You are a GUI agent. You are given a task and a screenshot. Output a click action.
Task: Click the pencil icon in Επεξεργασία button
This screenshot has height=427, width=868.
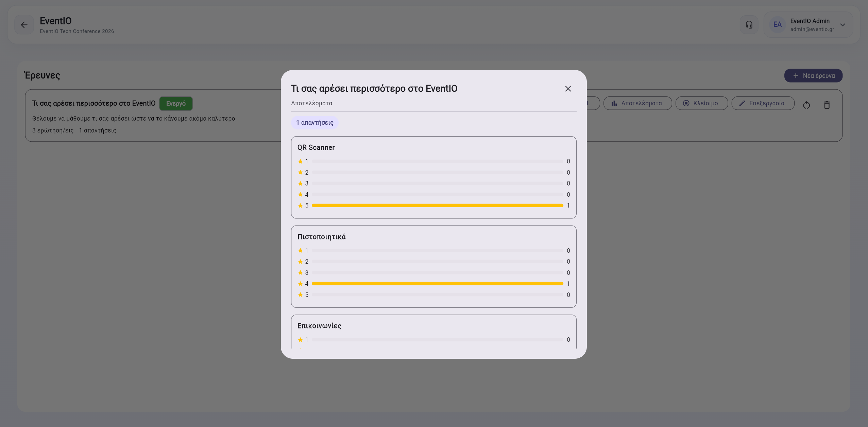(742, 103)
